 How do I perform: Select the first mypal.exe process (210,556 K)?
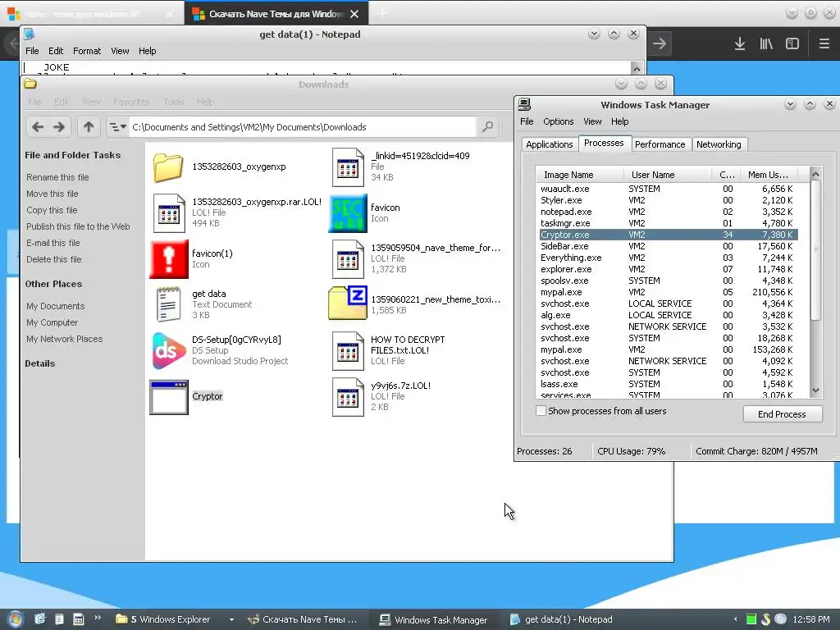click(x=669, y=292)
